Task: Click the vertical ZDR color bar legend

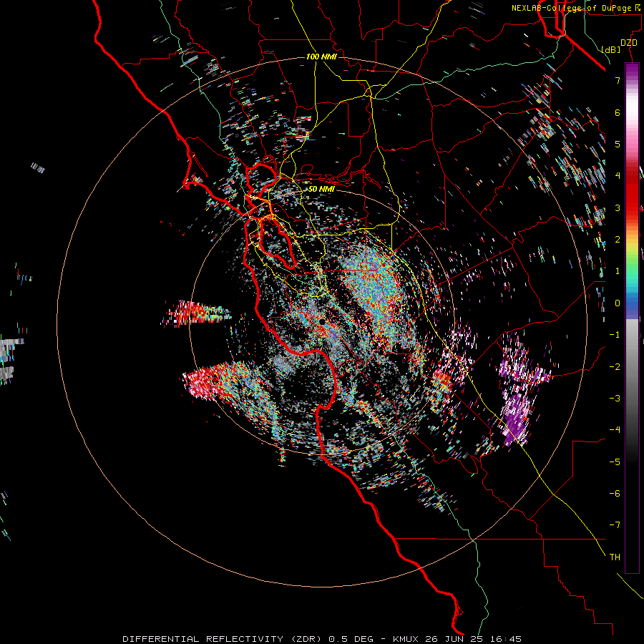Action: point(632,318)
